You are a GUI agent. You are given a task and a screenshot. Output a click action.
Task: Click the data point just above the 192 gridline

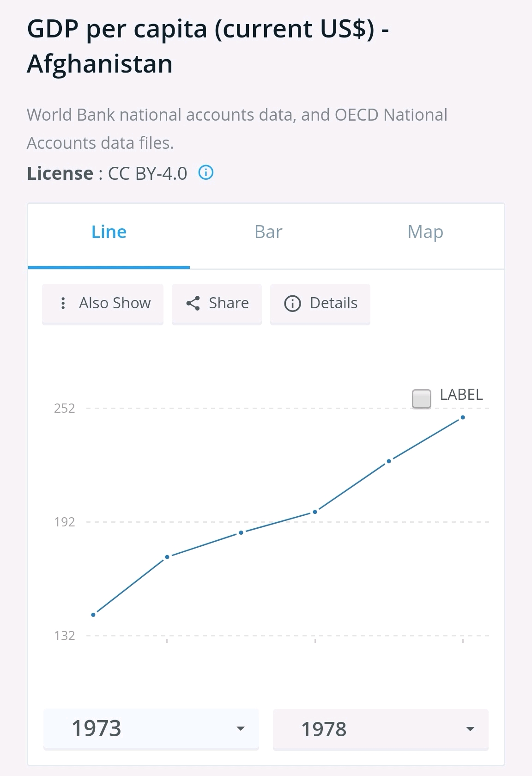[315, 512]
